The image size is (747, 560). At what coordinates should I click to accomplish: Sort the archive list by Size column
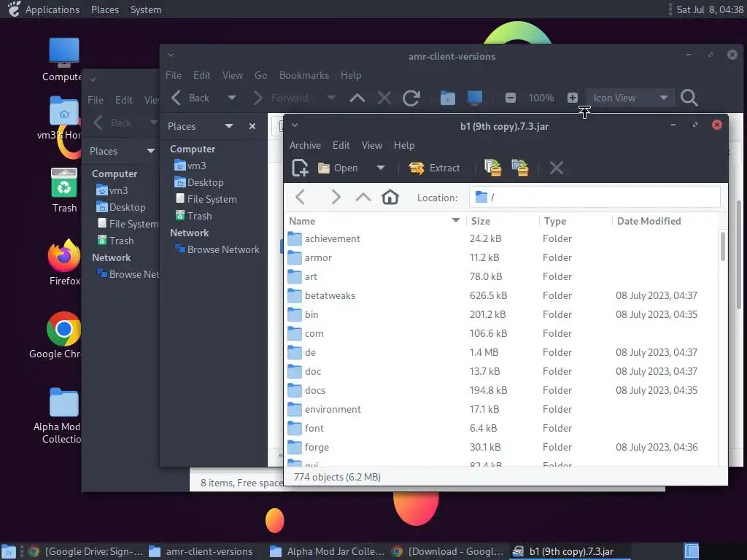click(x=502, y=221)
